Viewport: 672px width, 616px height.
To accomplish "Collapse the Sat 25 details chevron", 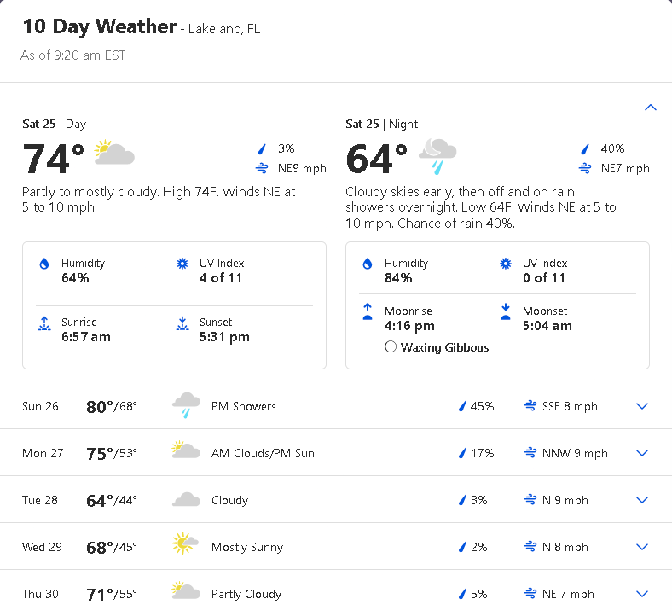I will [651, 108].
